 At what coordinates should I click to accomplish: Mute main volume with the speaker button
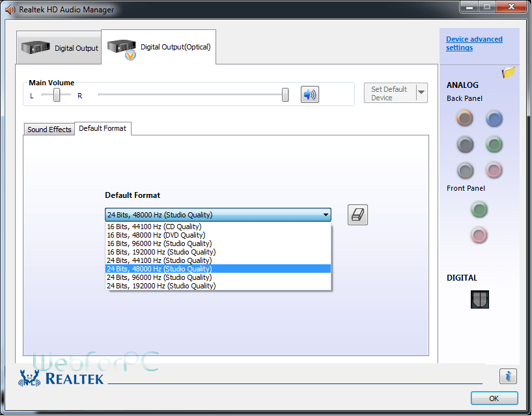click(309, 94)
